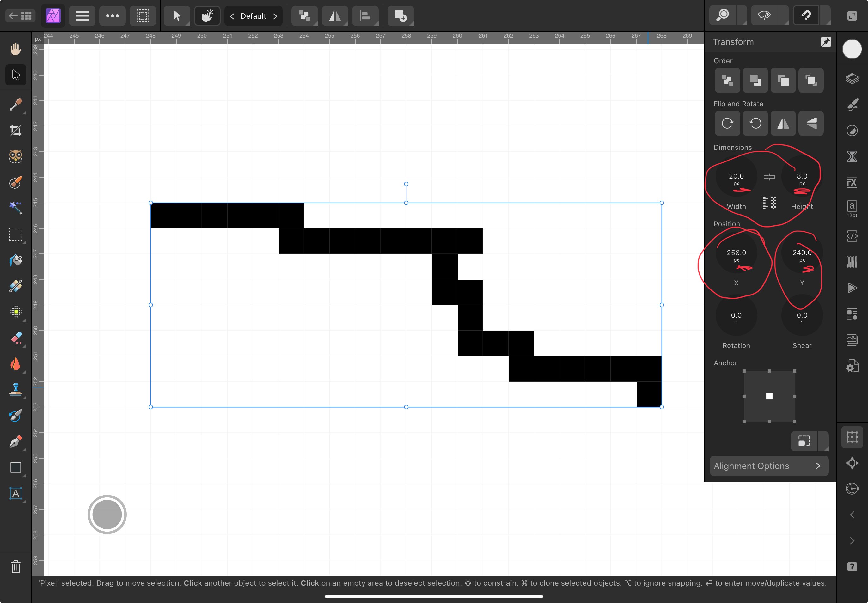
Task: Select the Pen tool
Action: (x=15, y=442)
